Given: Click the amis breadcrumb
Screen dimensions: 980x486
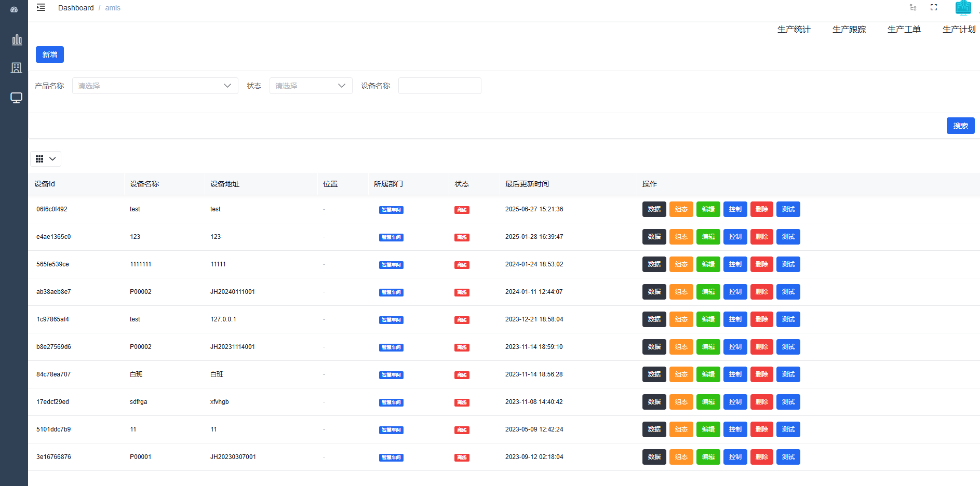Looking at the screenshot, I should (113, 8).
